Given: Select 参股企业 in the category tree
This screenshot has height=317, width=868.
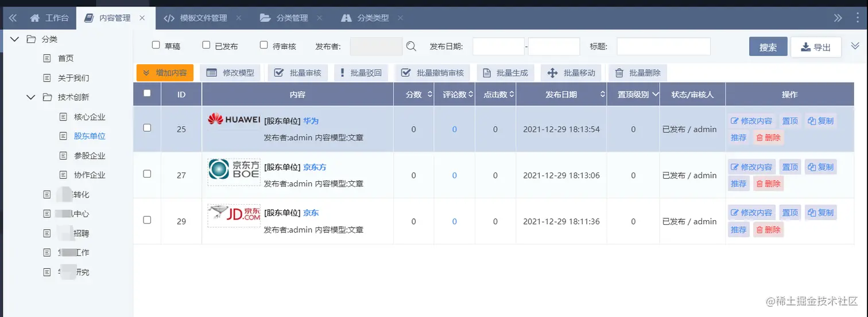Looking at the screenshot, I should click(x=90, y=156).
